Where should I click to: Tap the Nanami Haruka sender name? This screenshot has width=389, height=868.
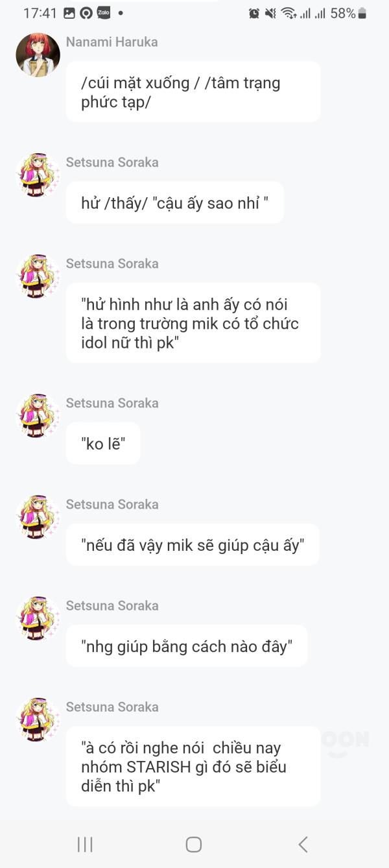coord(112,42)
